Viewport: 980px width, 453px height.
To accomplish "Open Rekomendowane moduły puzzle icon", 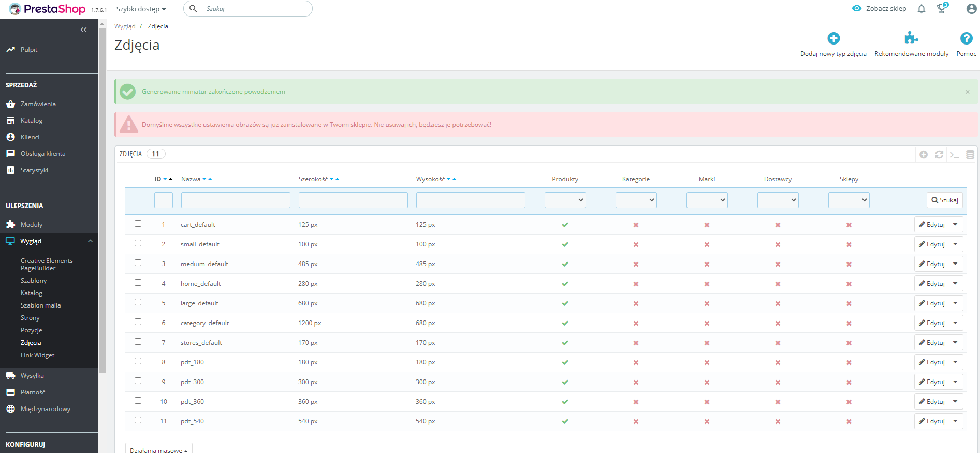I will point(911,38).
